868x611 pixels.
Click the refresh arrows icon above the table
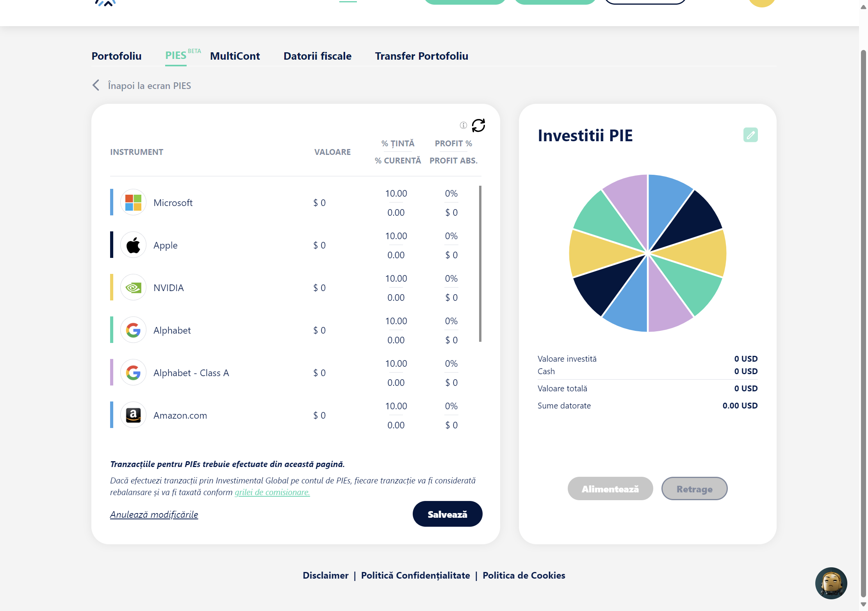478,125
